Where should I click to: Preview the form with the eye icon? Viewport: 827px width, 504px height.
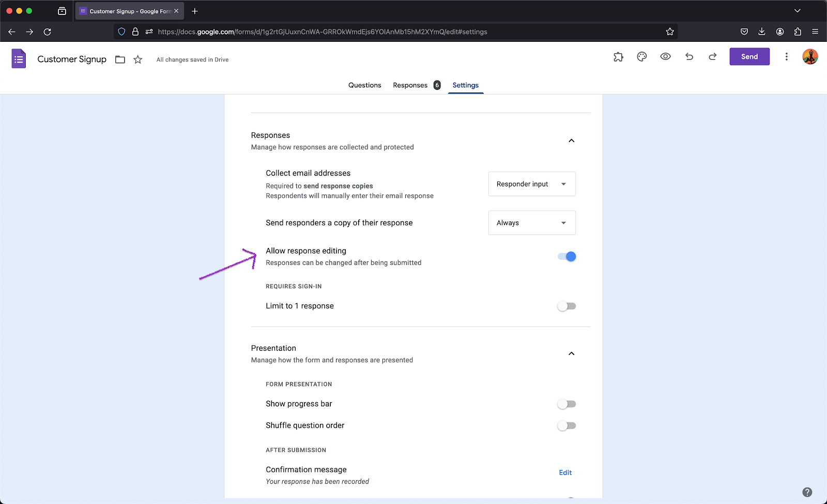(665, 57)
